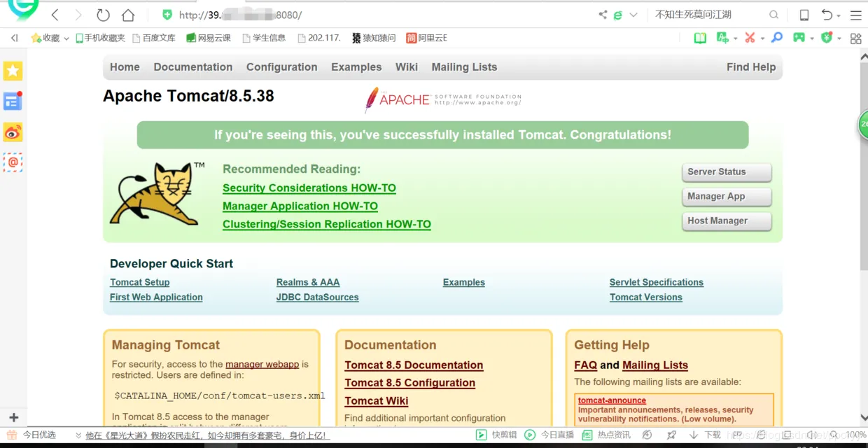Viewport: 868px width, 448px height.
Task: Expand the 收藏 favorites dropdown arrow
Action: click(x=66, y=38)
